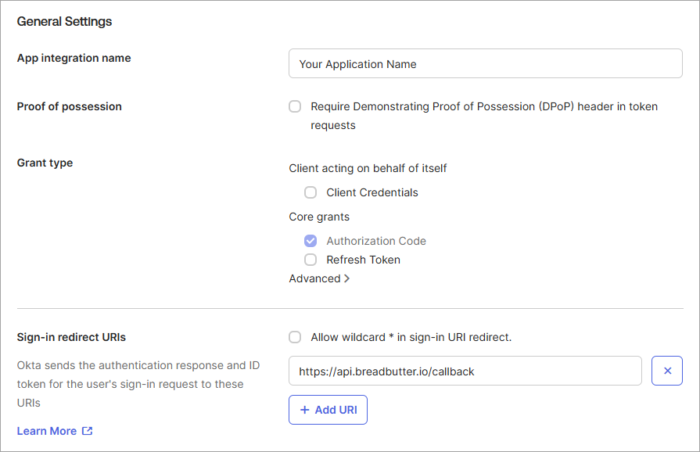
Task: Open the Learn More link
Action: point(47,431)
